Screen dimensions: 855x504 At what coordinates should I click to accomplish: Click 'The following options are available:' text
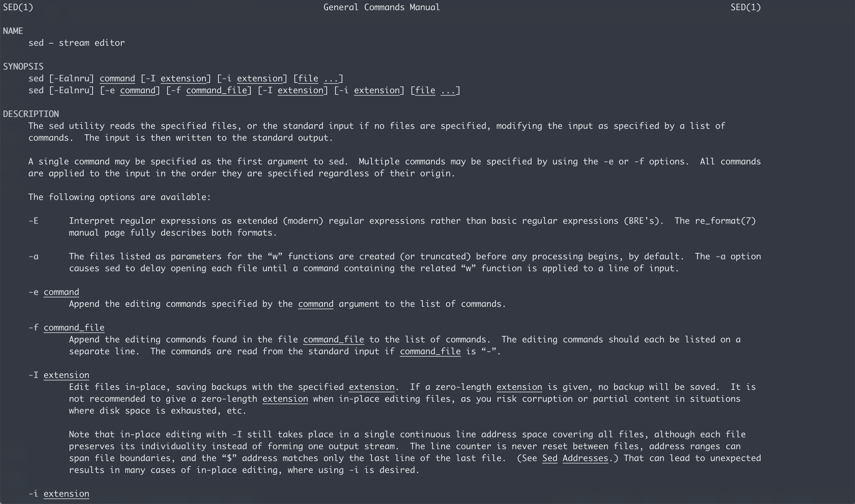[x=120, y=197]
